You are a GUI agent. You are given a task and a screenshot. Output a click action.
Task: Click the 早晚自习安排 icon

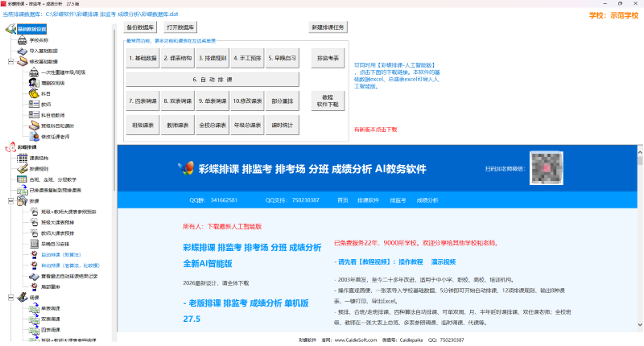(x=34, y=244)
